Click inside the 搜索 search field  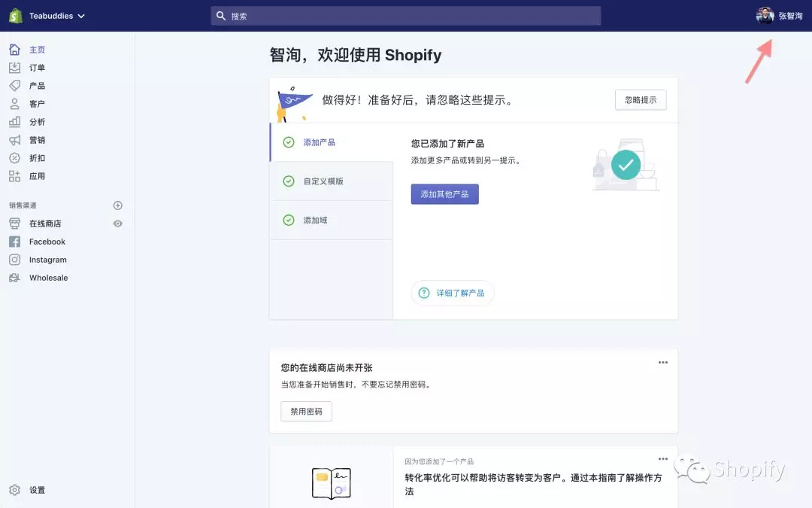pos(406,15)
